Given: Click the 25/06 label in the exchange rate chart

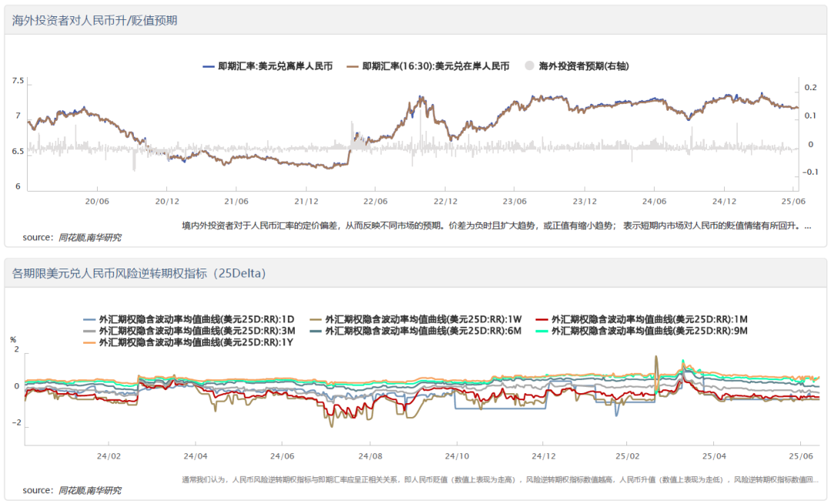Looking at the screenshot, I should pos(793,202).
